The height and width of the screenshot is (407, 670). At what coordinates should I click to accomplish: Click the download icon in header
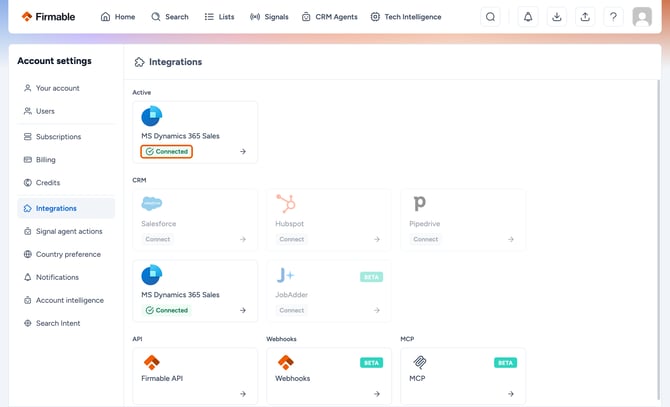tap(556, 17)
